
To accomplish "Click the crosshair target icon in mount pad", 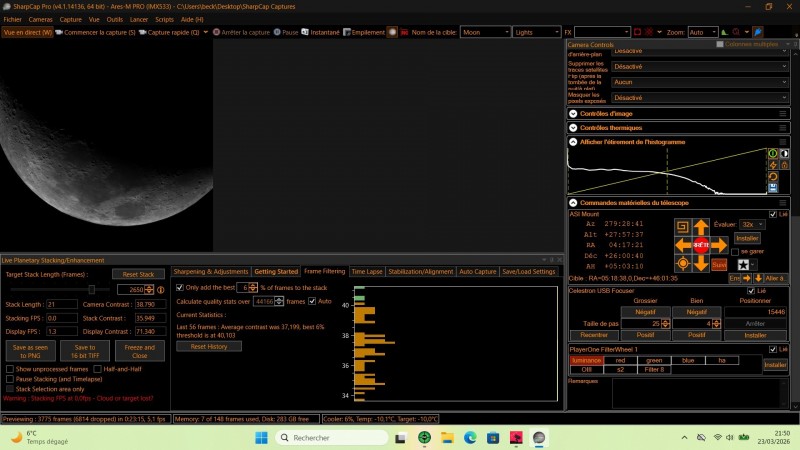I will 683,263.
